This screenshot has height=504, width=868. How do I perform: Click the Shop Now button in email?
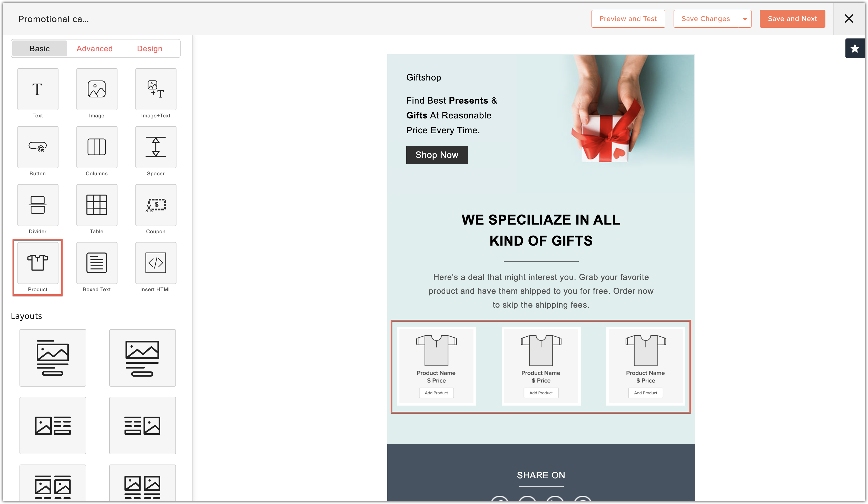click(x=437, y=155)
